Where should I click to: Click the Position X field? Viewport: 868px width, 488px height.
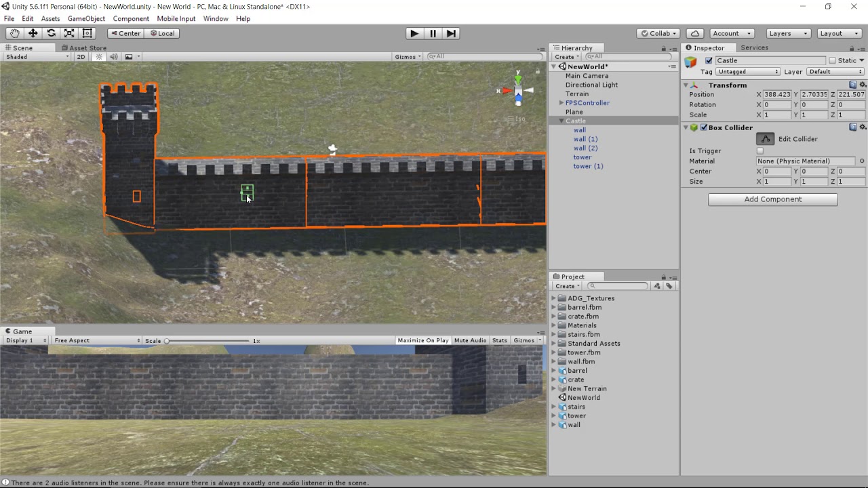coord(777,95)
